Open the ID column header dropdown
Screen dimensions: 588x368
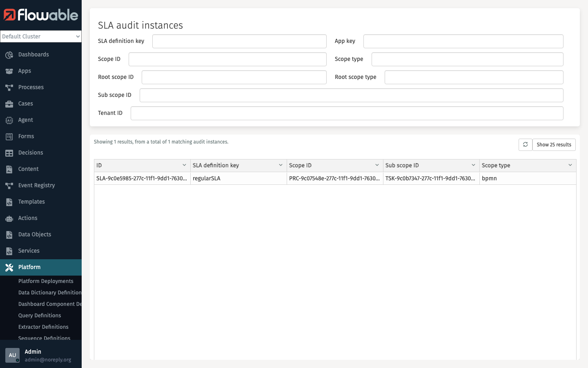(184, 165)
